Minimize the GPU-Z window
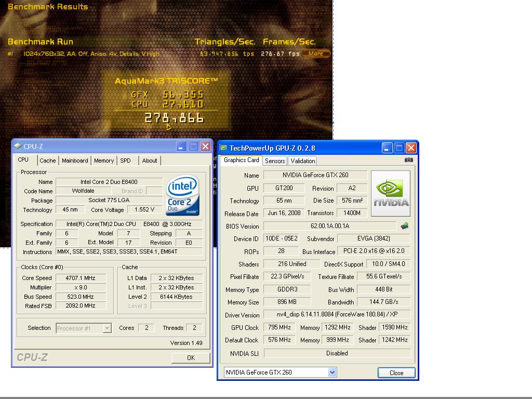The width and height of the screenshot is (532, 399). click(x=387, y=148)
